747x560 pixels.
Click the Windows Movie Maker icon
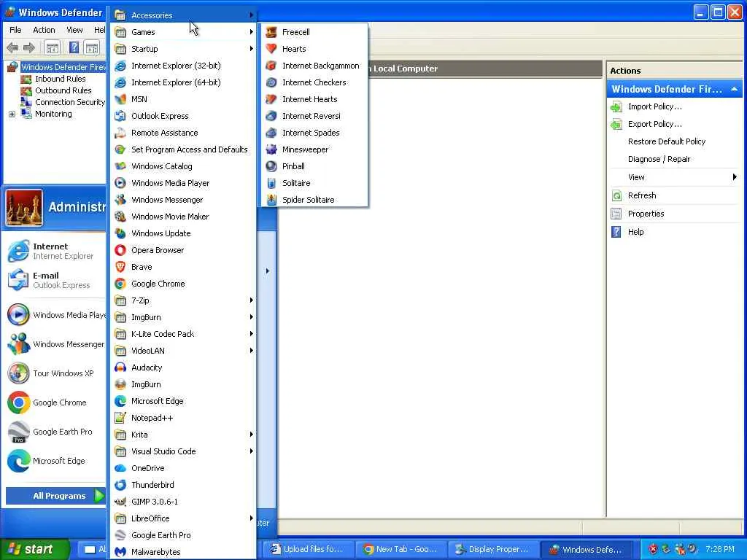pos(120,217)
